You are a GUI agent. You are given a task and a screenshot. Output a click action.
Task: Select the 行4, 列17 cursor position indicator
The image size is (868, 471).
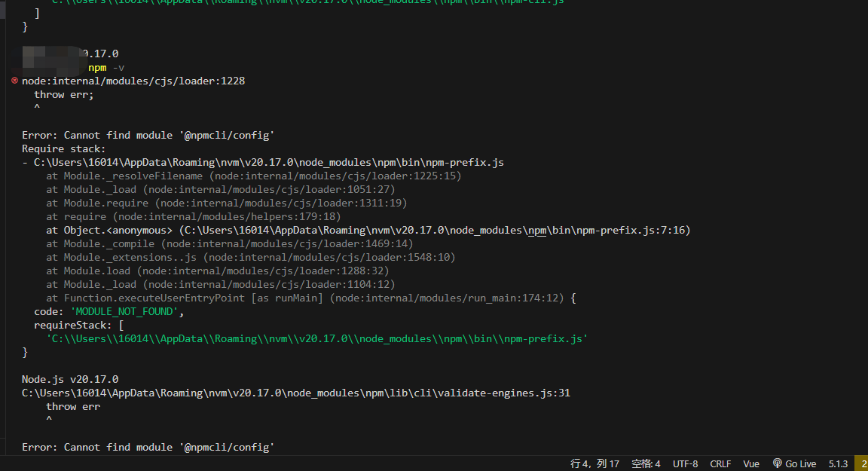594,463
